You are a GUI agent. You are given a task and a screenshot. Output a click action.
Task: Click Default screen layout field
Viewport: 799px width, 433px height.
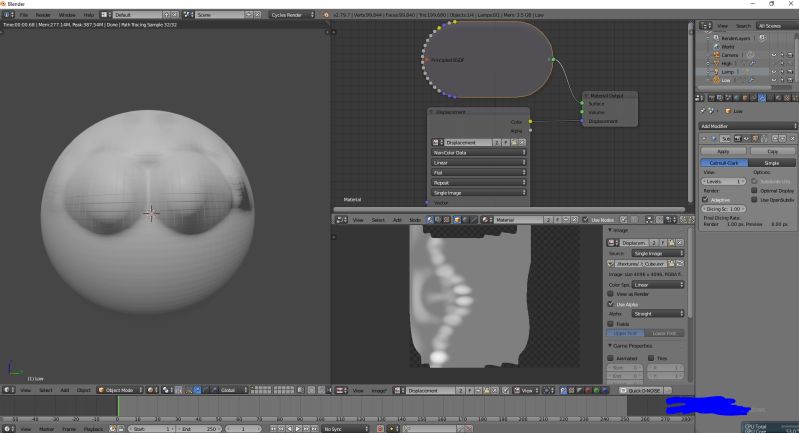tap(138, 15)
